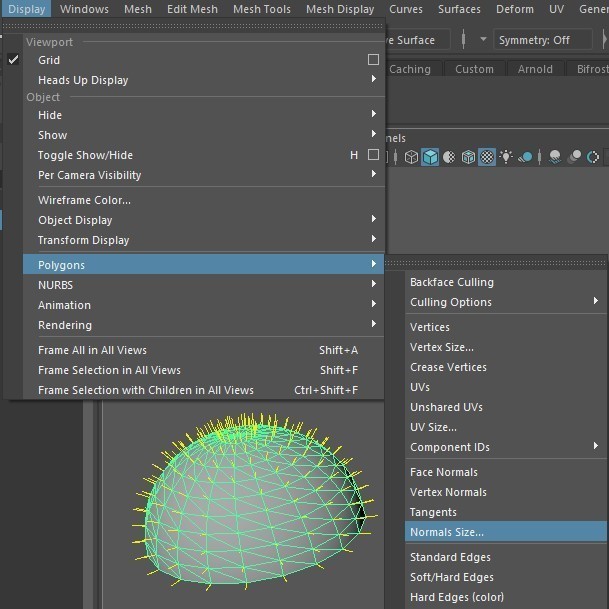Enable Wireframe display in viewport toolbar
Image resolution: width=609 pixels, height=609 pixels.
[x=411, y=157]
